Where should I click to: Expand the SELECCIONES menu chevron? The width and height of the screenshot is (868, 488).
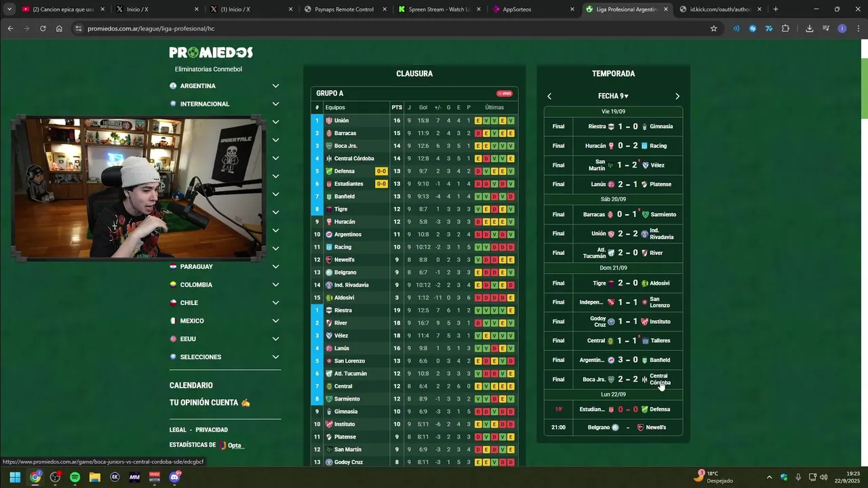(275, 357)
